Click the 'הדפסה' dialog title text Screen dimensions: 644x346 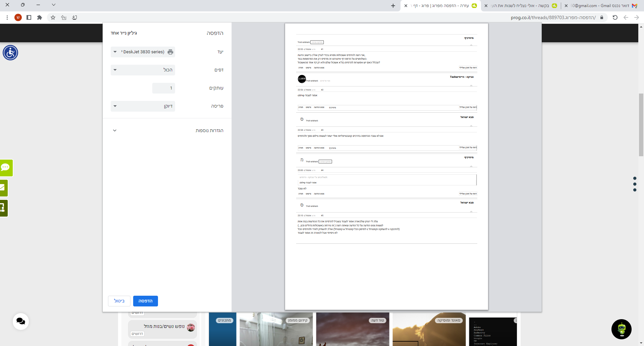pos(215,33)
